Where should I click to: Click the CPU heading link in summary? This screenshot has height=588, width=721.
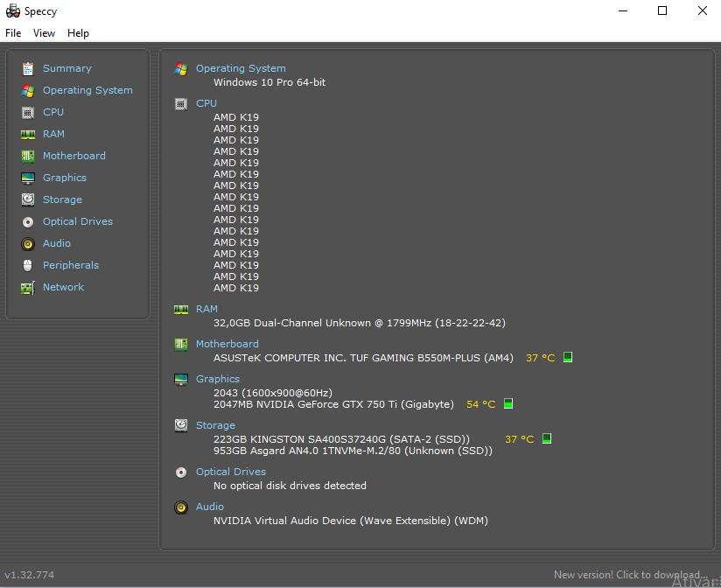(x=206, y=103)
